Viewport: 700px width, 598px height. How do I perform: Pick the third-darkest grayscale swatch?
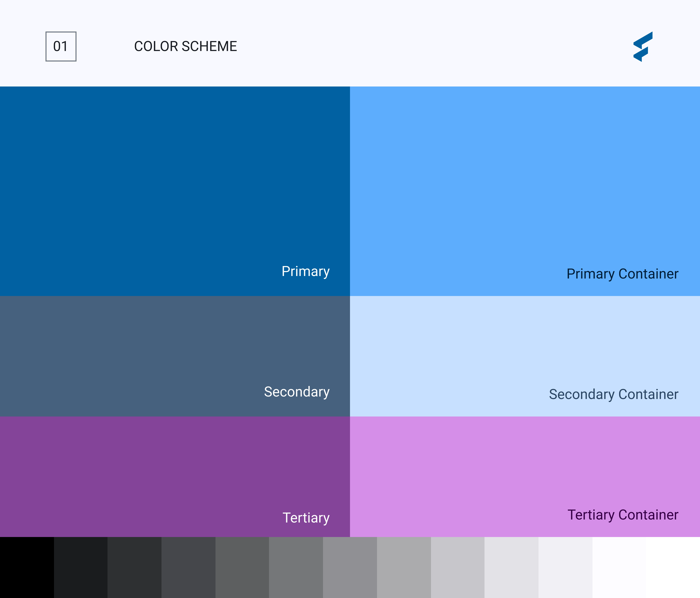tap(134, 568)
